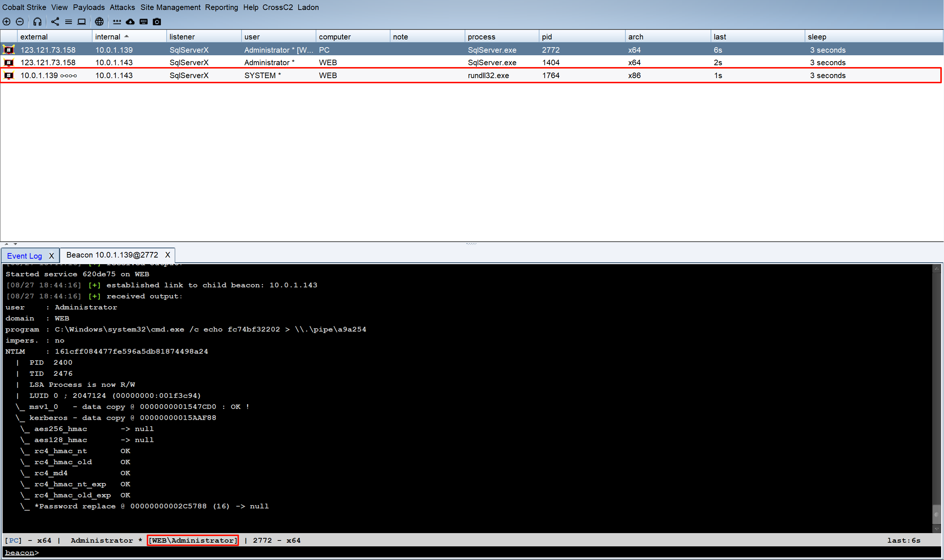Switch to the Event Log tab
Viewport: 944px width, 560px height.
click(24, 256)
